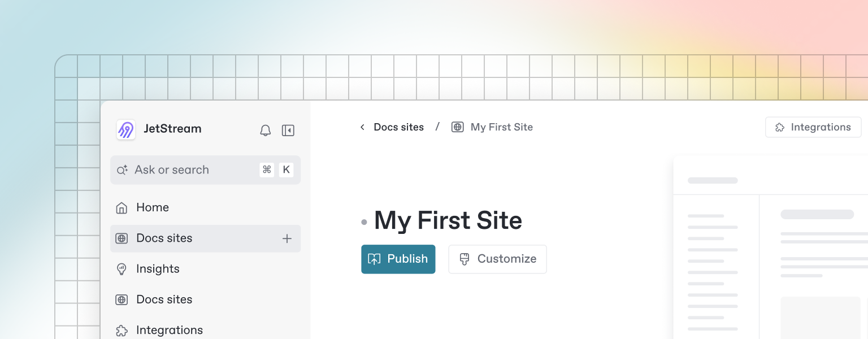Click the Integrations puzzle icon in the sidebar
Viewport: 868px width, 339px height.
[x=121, y=330]
